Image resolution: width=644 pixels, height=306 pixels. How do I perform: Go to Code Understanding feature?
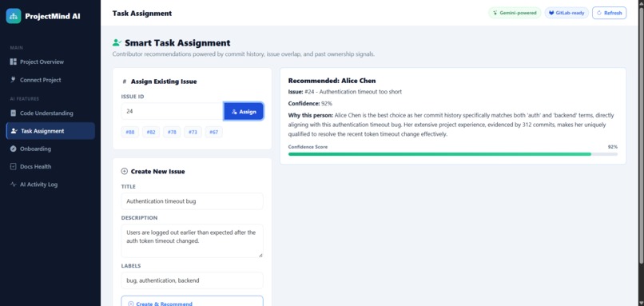50,113
